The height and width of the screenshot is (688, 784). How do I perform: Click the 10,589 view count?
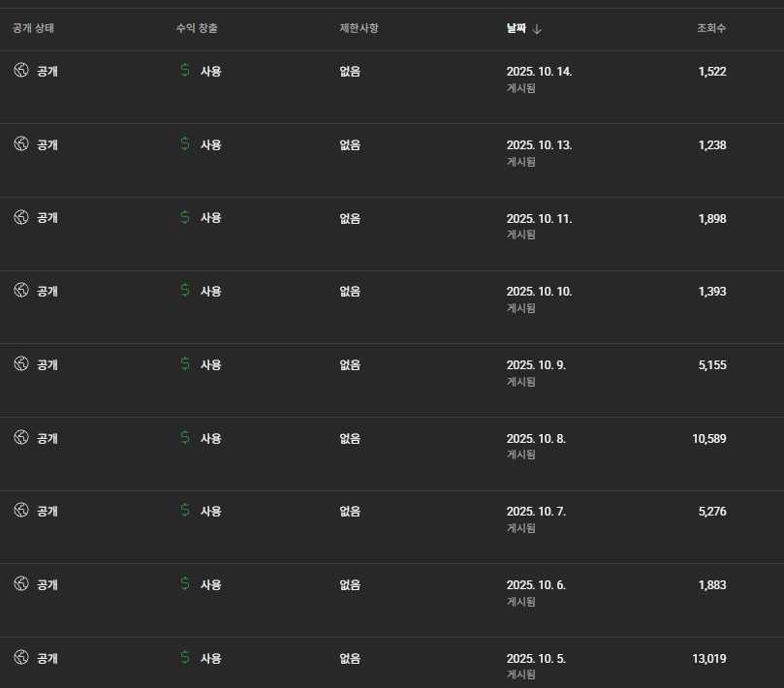[x=708, y=439]
